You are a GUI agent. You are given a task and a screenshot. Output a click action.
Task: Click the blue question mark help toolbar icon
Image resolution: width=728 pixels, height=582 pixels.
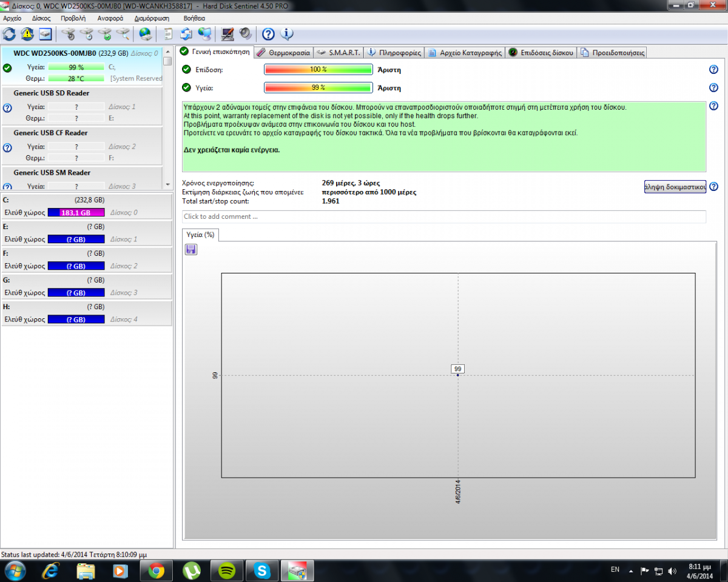tap(269, 33)
